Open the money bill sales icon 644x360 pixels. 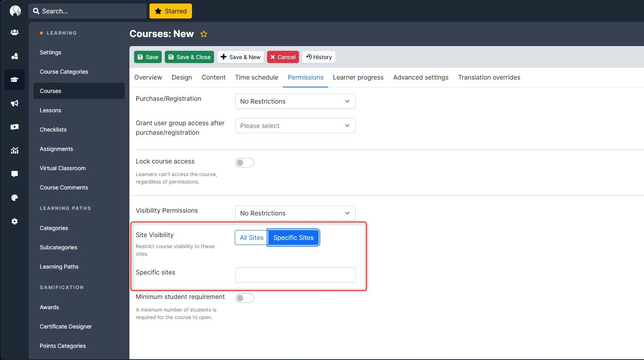tap(15, 127)
